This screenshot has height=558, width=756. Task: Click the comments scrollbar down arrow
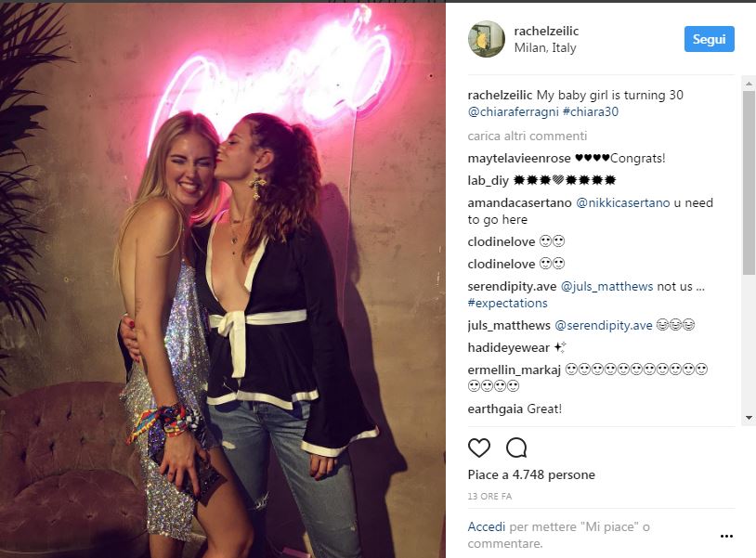[749, 418]
